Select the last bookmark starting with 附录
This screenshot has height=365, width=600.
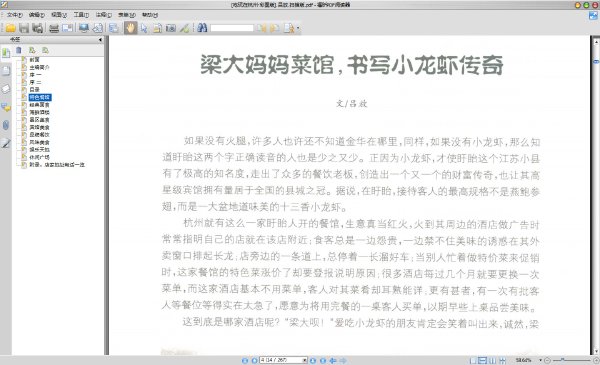57,165
